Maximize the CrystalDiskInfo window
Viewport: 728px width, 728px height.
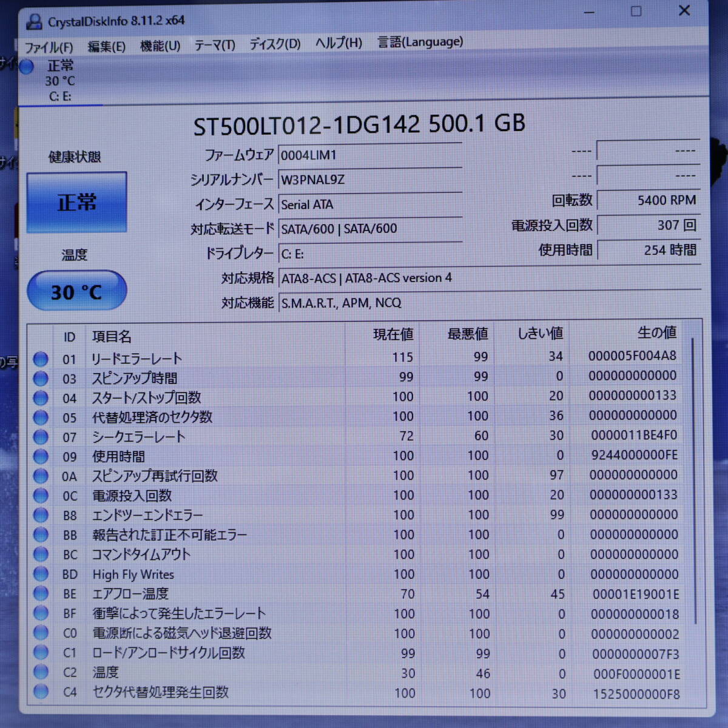click(636, 11)
